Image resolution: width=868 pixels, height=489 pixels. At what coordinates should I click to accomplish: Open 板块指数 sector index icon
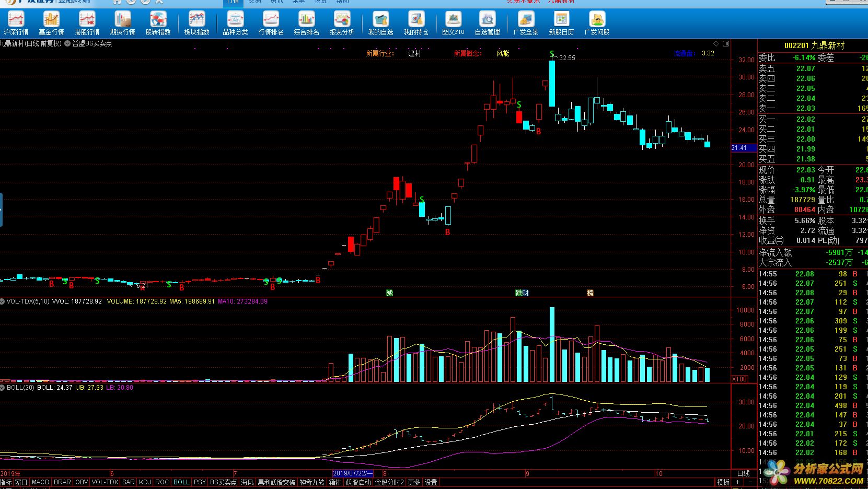197,24
